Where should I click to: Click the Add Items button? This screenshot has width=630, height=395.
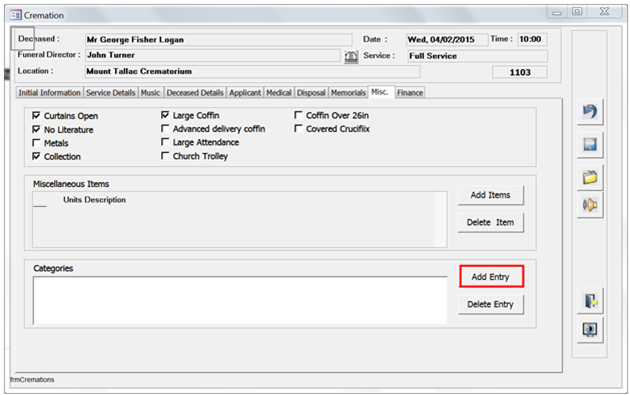point(491,195)
